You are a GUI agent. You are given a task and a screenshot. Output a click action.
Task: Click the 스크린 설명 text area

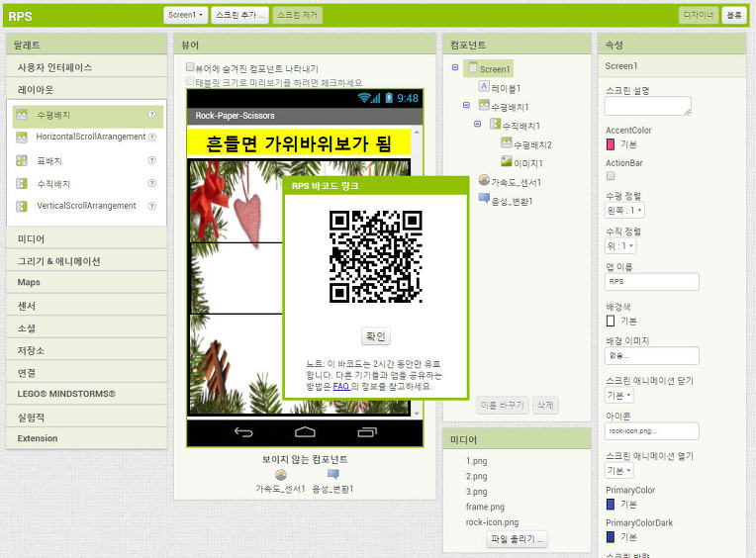(x=648, y=106)
